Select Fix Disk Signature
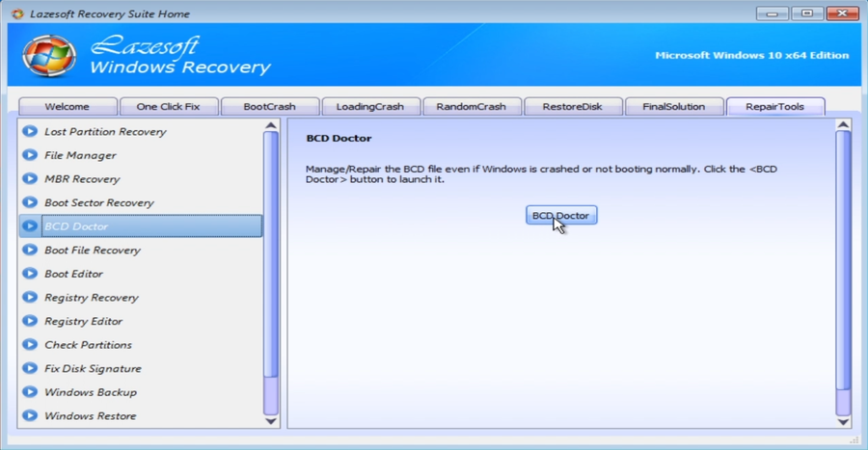The width and height of the screenshot is (868, 450). 141,369
